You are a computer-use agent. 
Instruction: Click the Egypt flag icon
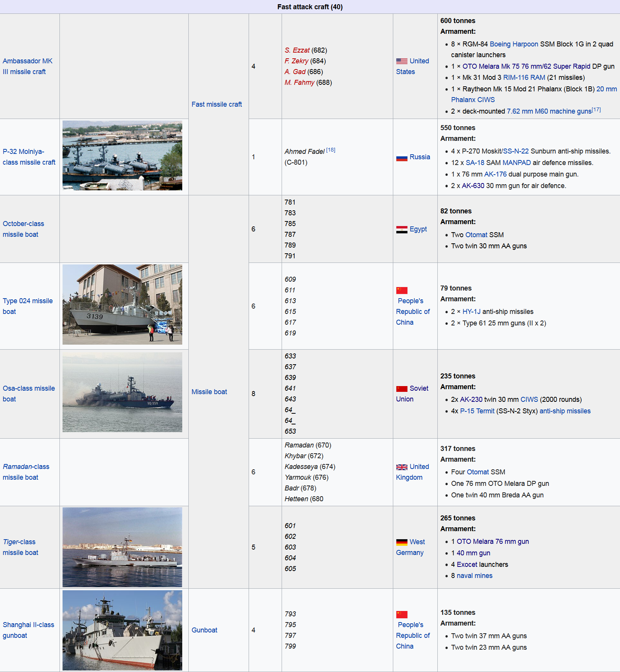pos(402,230)
